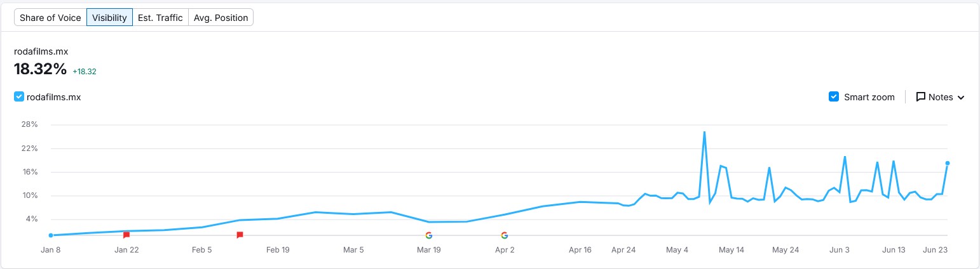The width and height of the screenshot is (980, 269).
Task: Select the Est. Traffic tab
Action: (x=160, y=18)
